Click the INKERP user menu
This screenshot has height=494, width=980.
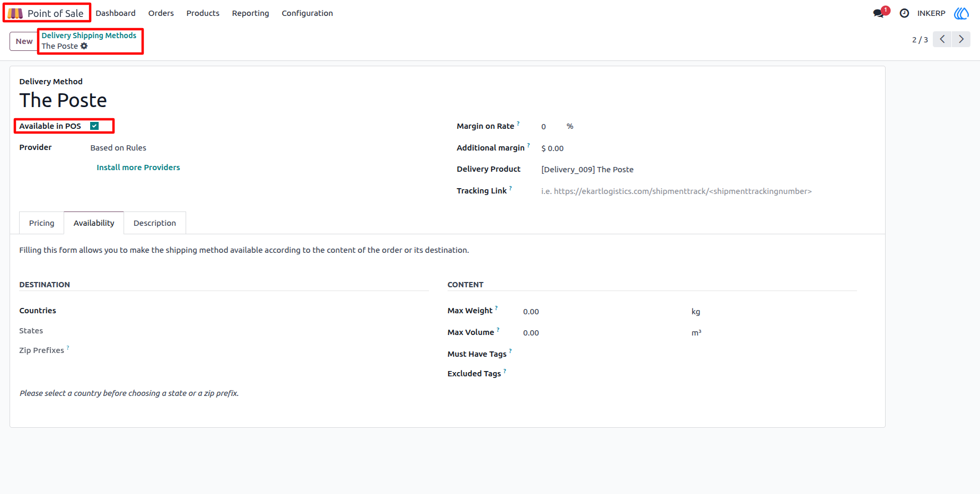931,13
